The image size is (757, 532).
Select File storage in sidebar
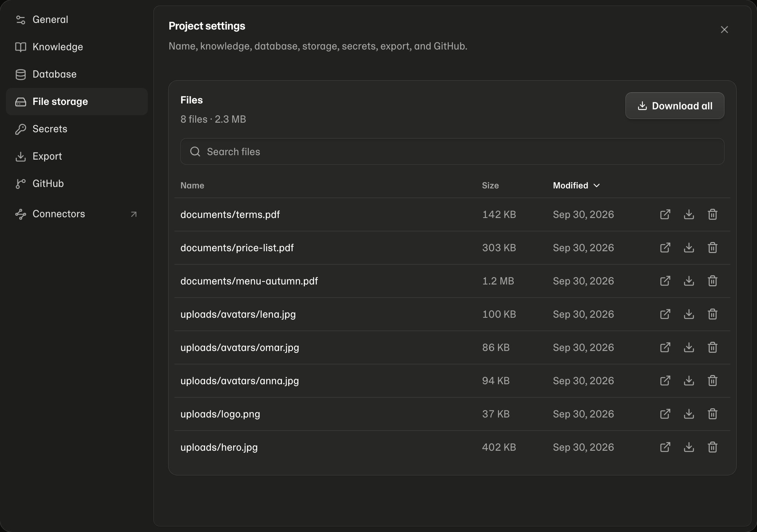[x=77, y=102]
